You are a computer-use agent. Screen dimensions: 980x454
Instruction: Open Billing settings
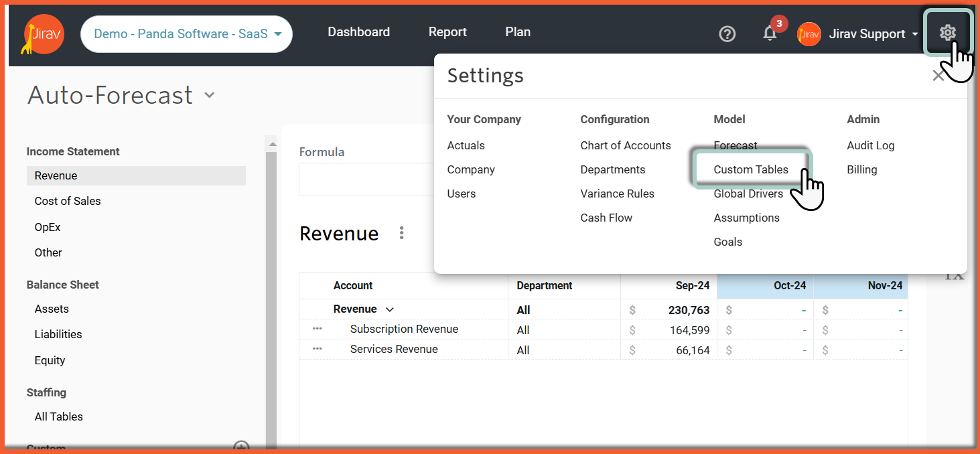point(862,169)
